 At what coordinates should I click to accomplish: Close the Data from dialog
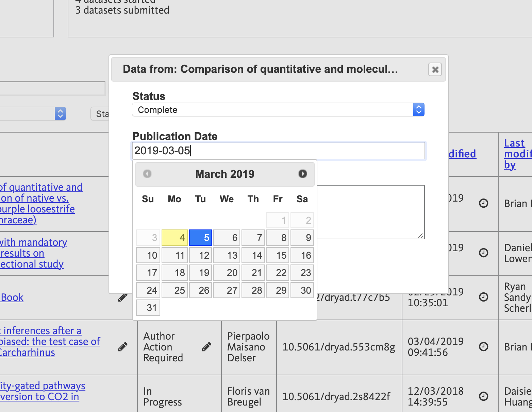(x=435, y=69)
